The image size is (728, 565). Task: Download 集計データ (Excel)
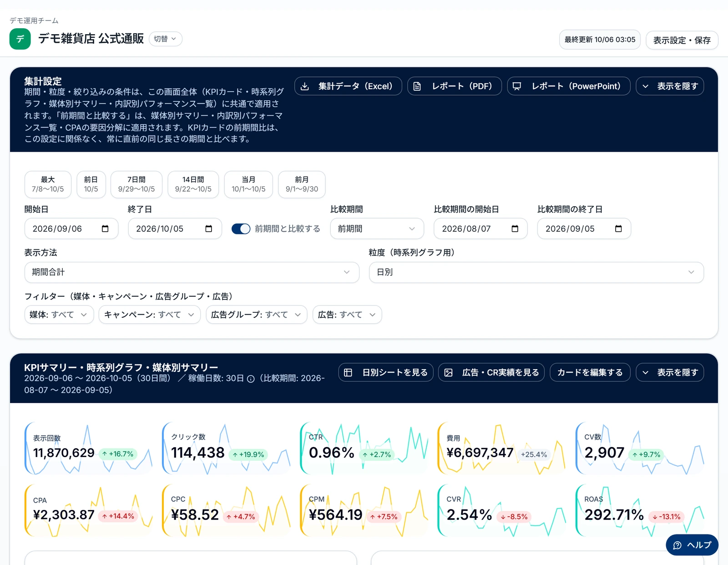348,86
